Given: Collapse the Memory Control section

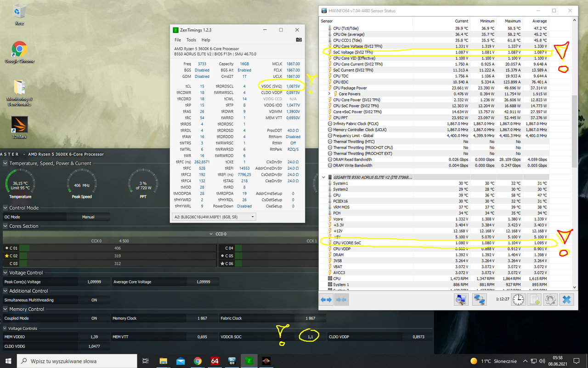Looking at the screenshot, I should pyautogui.click(x=6, y=309).
